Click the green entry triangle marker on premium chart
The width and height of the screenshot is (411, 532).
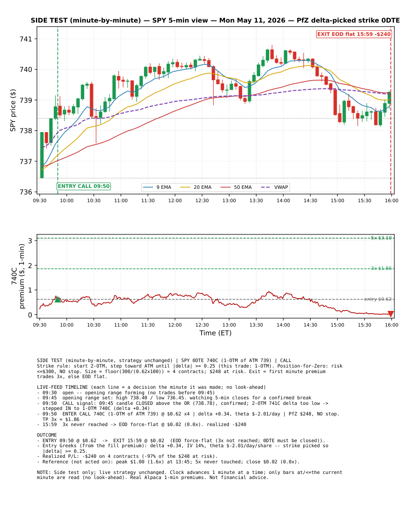tap(58, 299)
